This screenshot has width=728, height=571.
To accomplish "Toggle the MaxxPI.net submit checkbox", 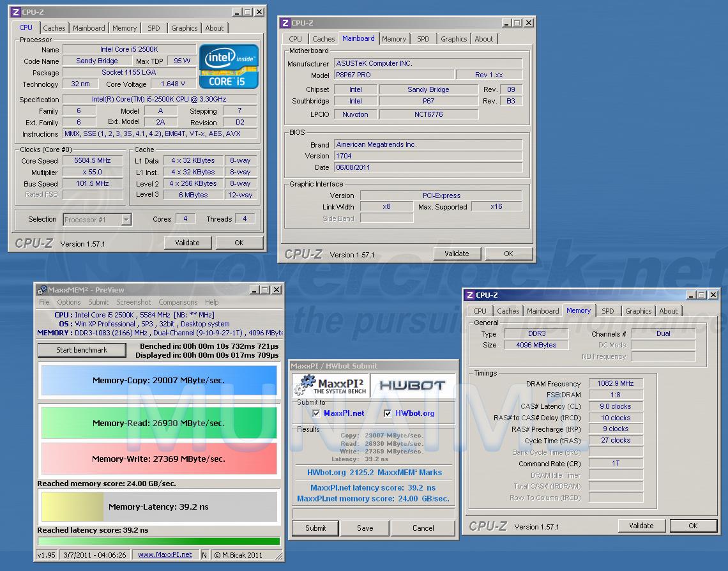I will coord(316,413).
